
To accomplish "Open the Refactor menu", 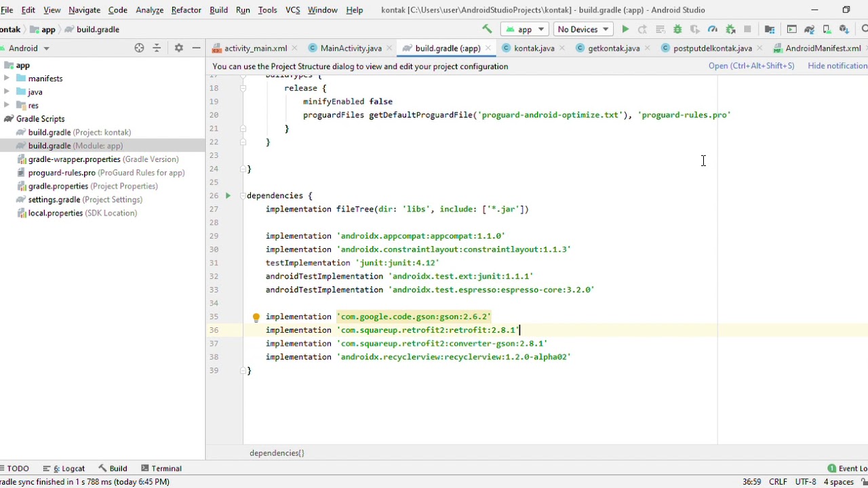I will click(186, 9).
